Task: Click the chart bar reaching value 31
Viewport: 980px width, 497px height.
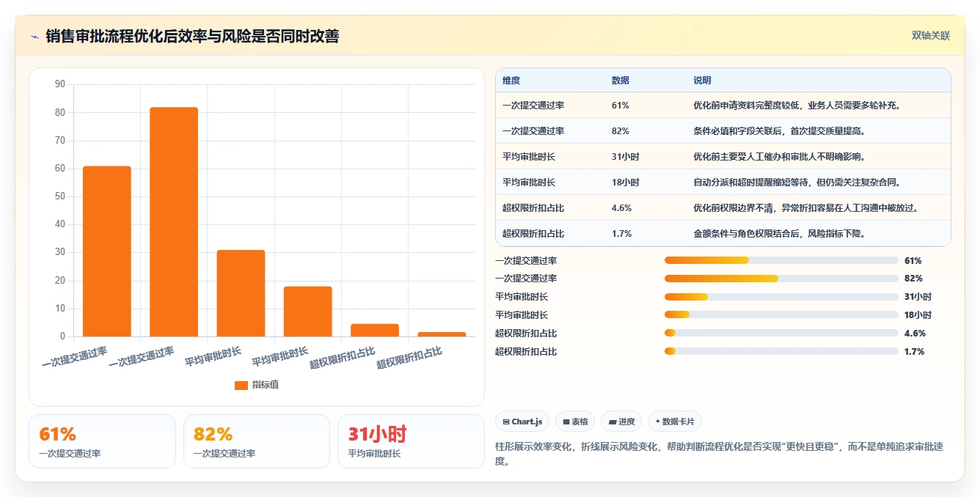Action: [241, 293]
